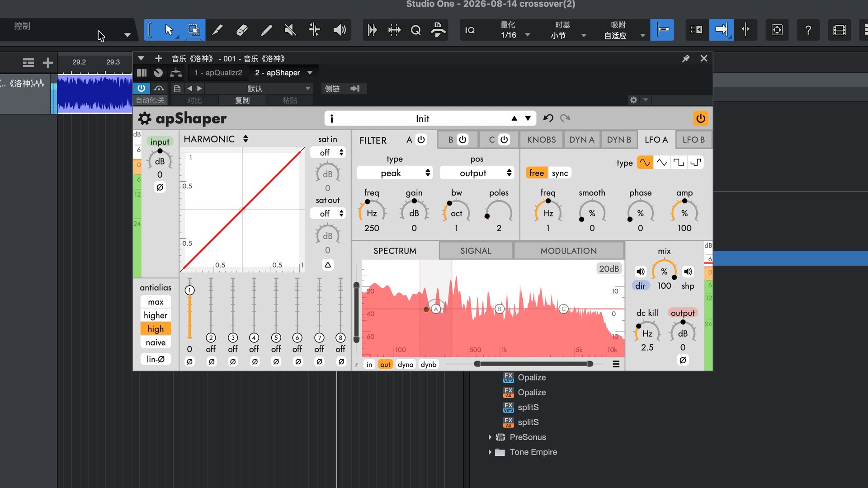Open filter type peak dropdown

pyautogui.click(x=395, y=173)
